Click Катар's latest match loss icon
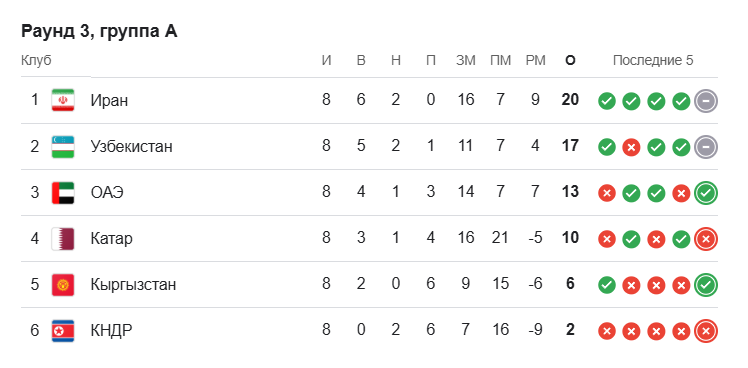 [706, 239]
